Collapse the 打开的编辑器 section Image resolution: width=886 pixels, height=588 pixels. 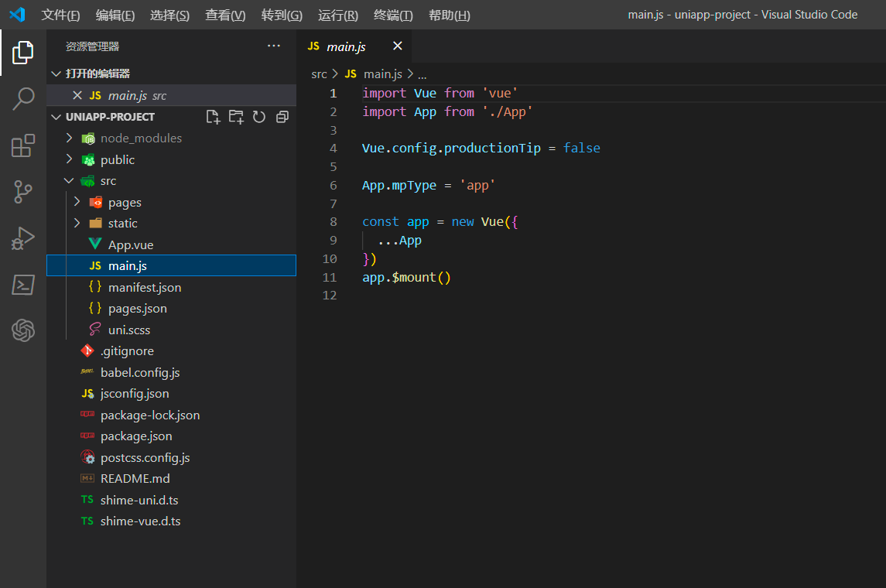[56, 73]
